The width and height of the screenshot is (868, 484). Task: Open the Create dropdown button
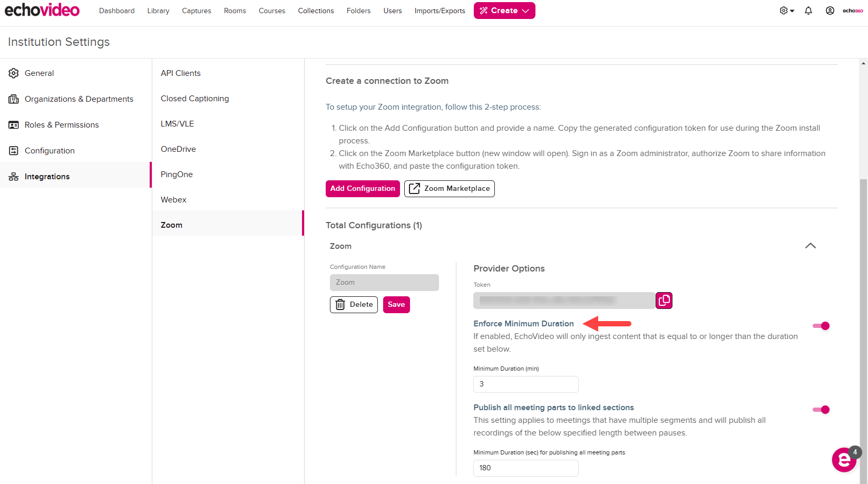[504, 11]
